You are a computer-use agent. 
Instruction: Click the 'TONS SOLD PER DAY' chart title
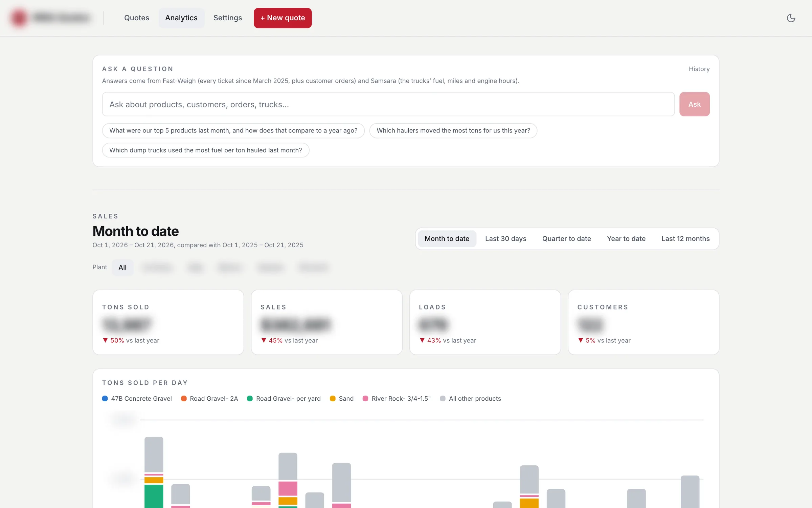point(145,383)
